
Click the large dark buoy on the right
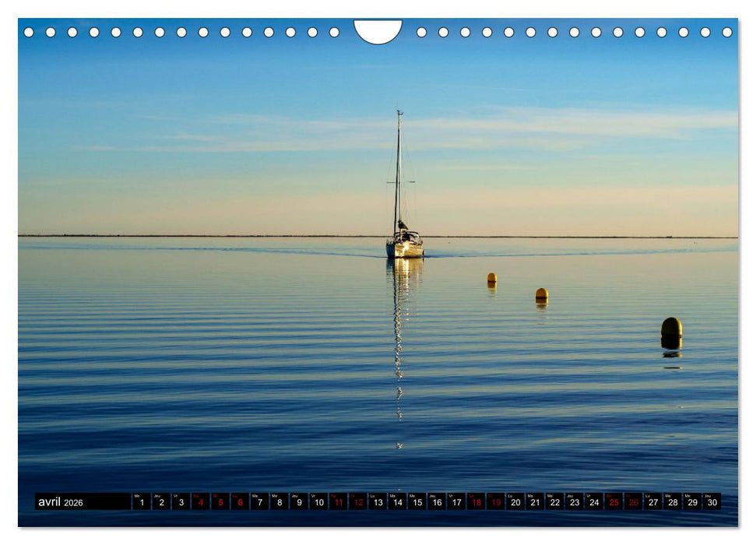coord(671,328)
